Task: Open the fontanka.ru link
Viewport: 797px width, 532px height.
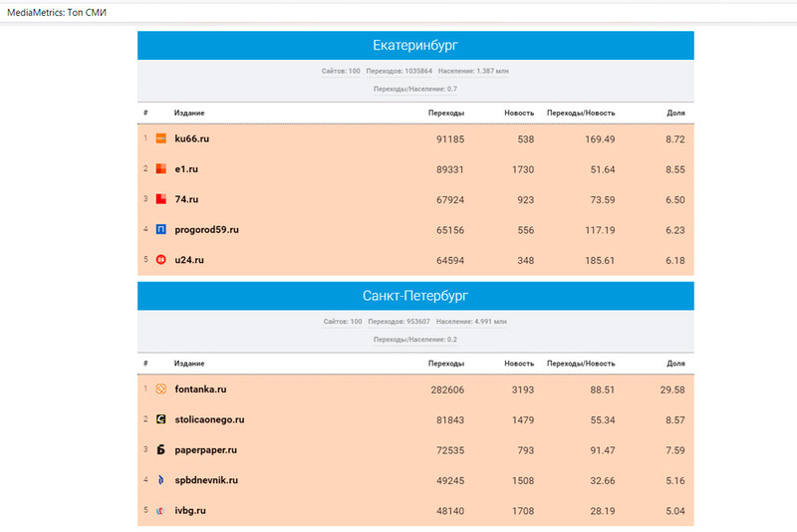Action: click(202, 390)
